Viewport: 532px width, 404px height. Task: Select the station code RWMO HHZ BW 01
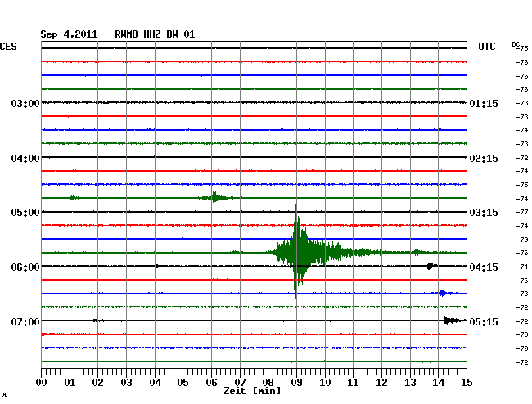[155, 34]
